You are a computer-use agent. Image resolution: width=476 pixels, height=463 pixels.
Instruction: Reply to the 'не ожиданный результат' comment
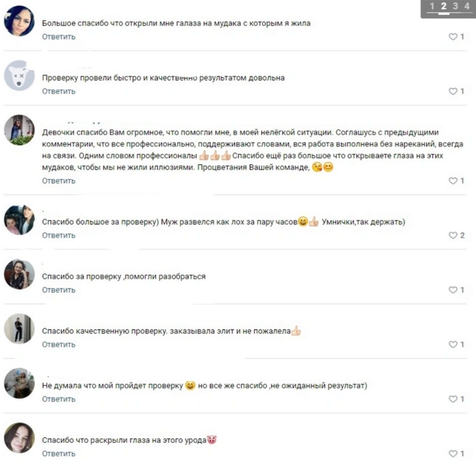coord(59,399)
